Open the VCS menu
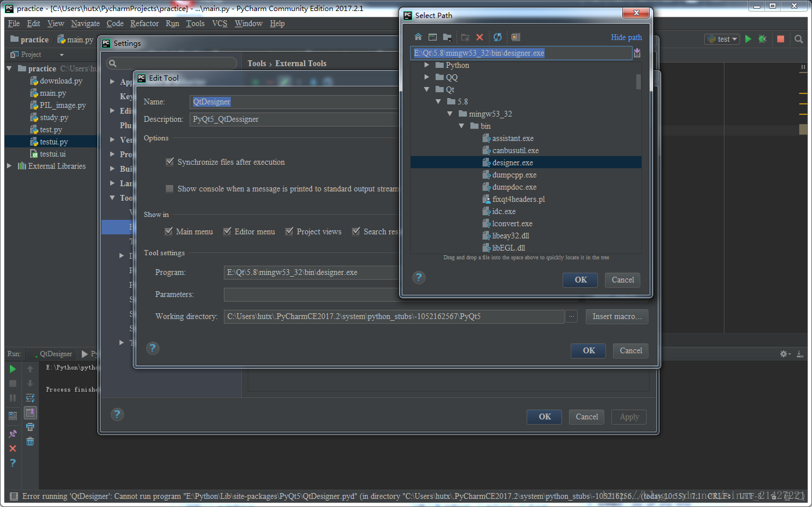This screenshot has width=812, height=507. (220, 24)
